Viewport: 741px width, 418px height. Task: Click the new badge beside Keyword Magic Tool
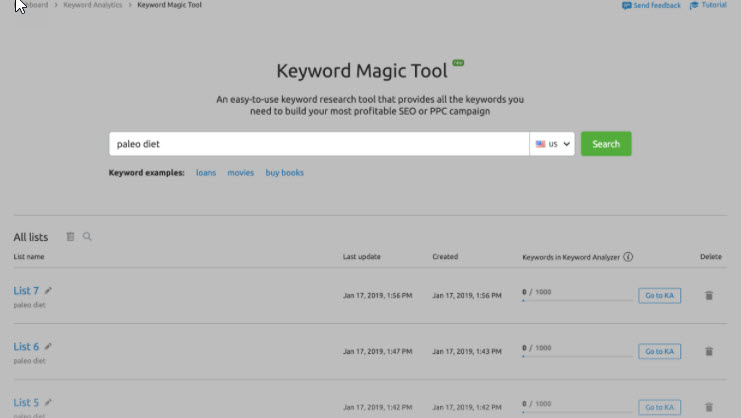[458, 63]
